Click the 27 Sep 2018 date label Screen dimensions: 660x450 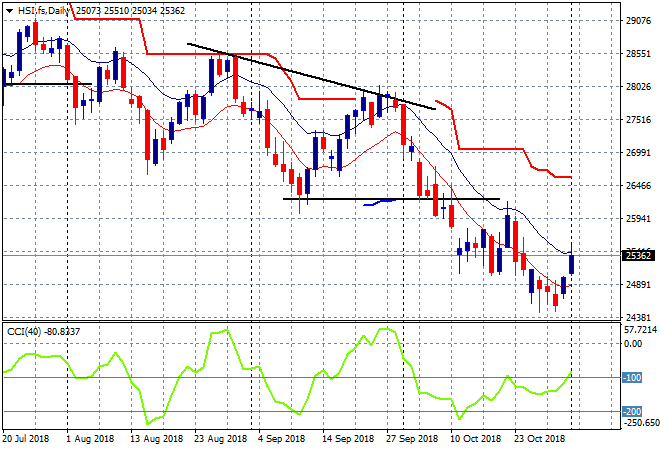click(412, 439)
